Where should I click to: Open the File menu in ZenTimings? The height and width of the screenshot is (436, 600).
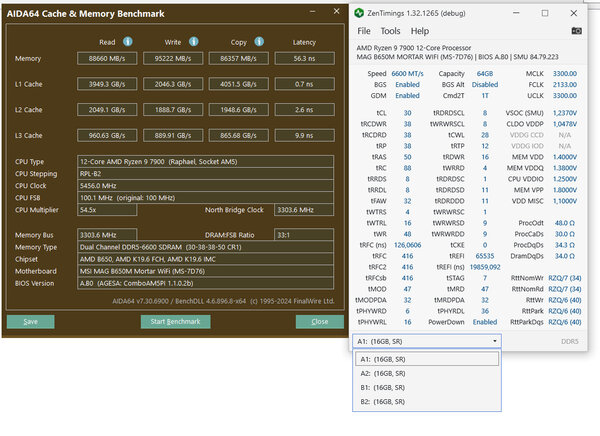[x=365, y=31]
